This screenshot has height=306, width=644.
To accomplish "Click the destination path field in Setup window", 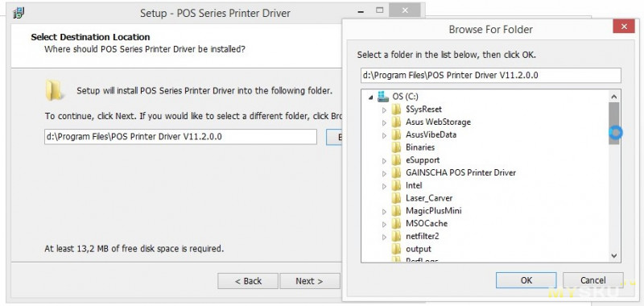I will pyautogui.click(x=180, y=137).
